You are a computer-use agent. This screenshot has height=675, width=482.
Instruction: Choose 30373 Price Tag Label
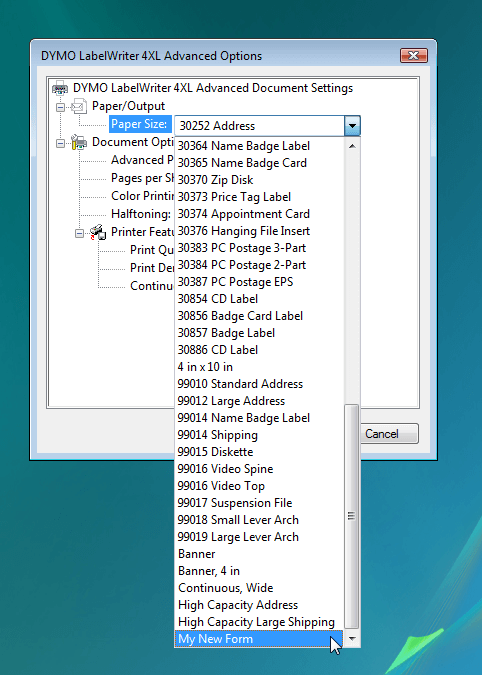coord(259,197)
